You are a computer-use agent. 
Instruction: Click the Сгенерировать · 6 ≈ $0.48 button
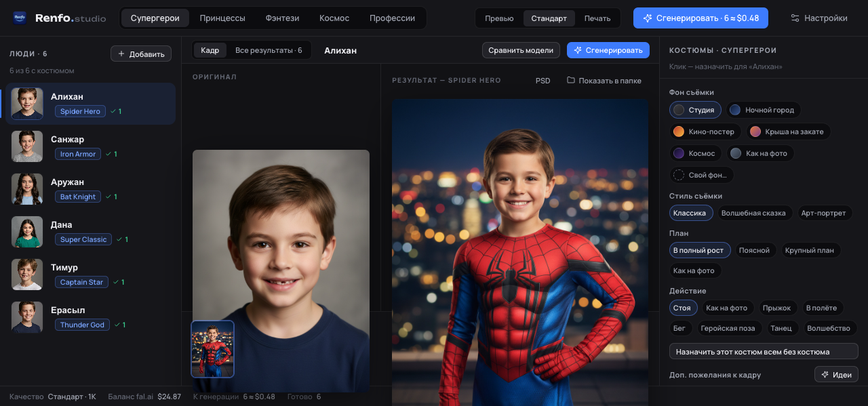pyautogui.click(x=701, y=18)
